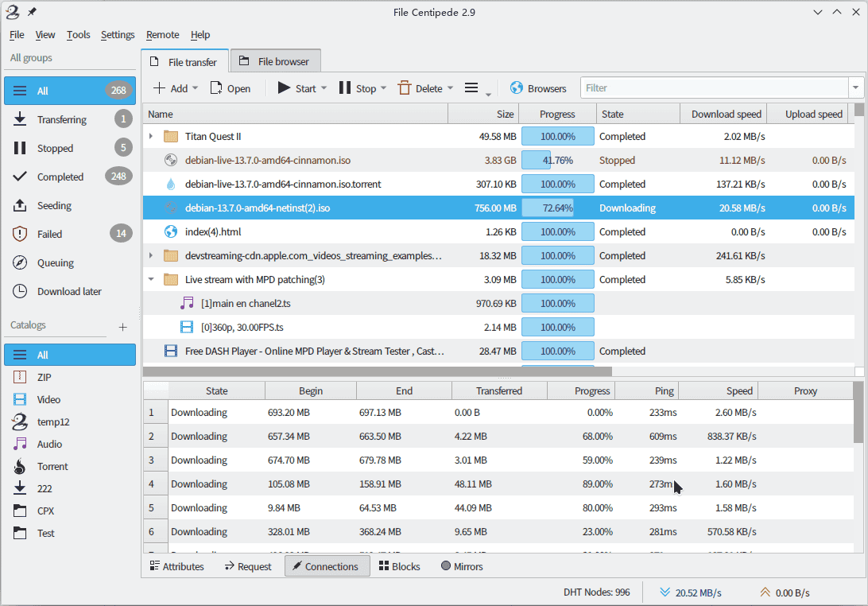Image resolution: width=868 pixels, height=606 pixels.
Task: Select the CPX catalog
Action: coord(70,511)
